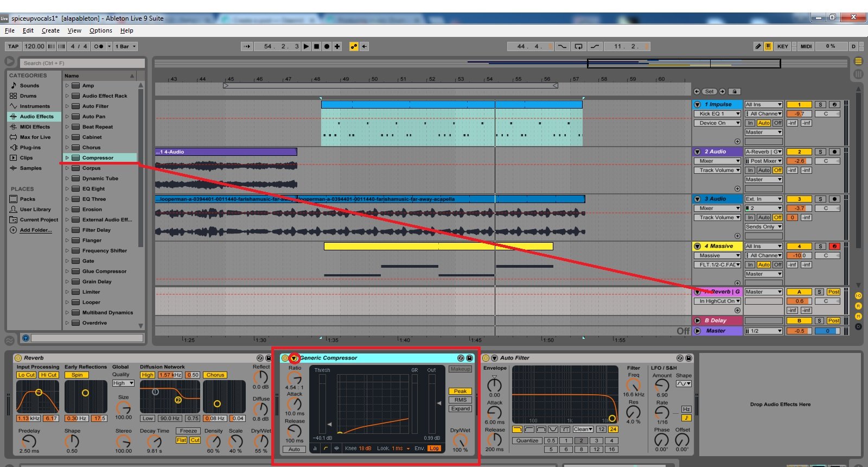Image resolution: width=868 pixels, height=467 pixels.
Task: Show the In/Out section I-O button
Action: click(858, 296)
